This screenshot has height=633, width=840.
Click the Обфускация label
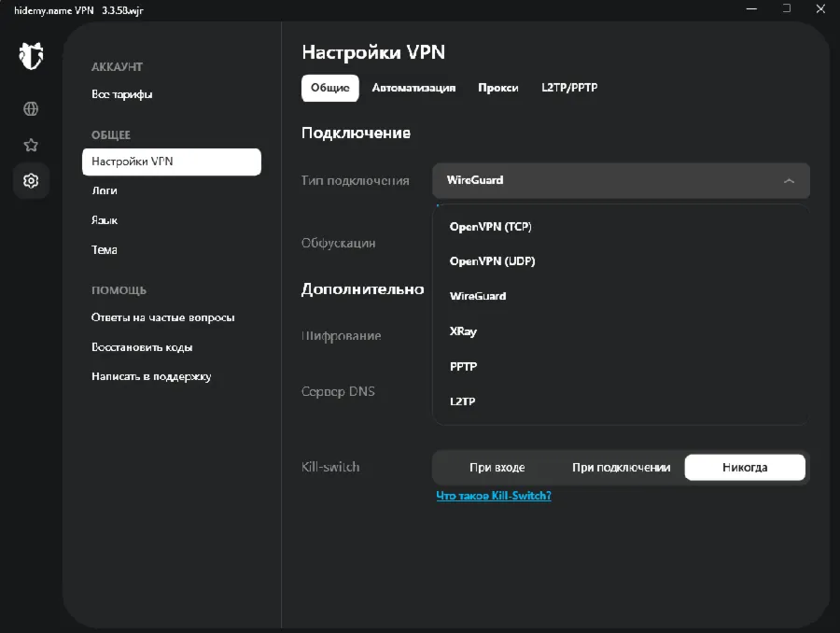pyautogui.click(x=339, y=244)
